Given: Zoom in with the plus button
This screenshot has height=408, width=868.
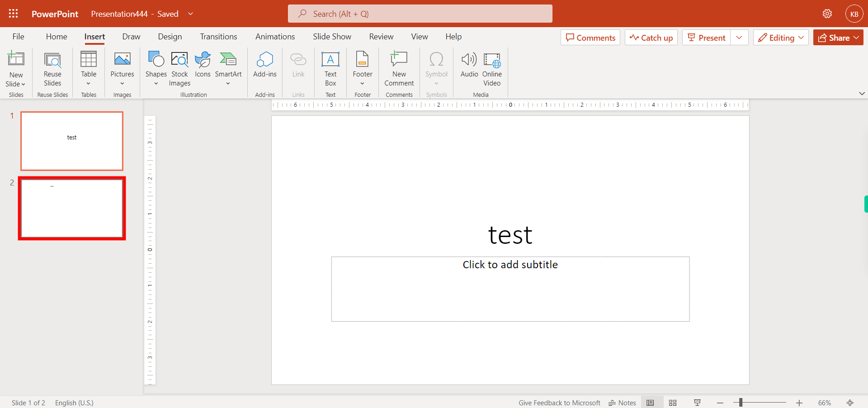Looking at the screenshot, I should point(799,403).
